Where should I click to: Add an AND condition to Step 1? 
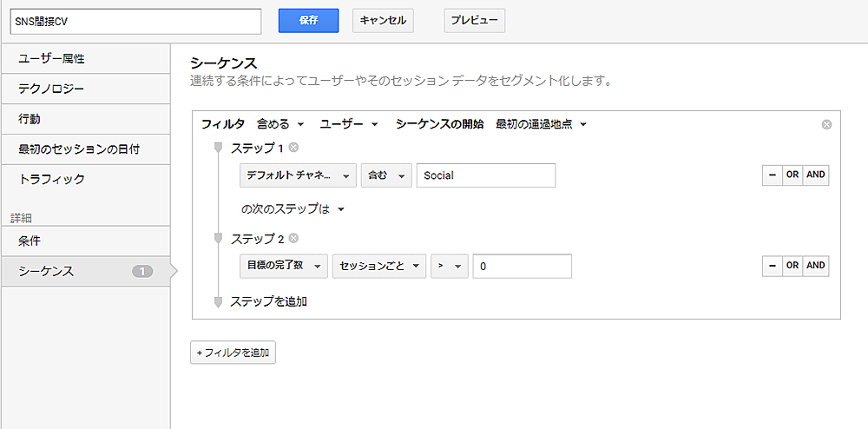click(815, 175)
